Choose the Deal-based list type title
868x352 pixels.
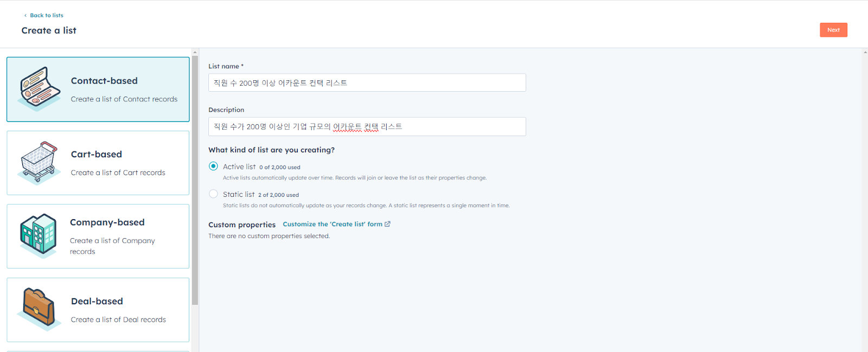pos(97,302)
